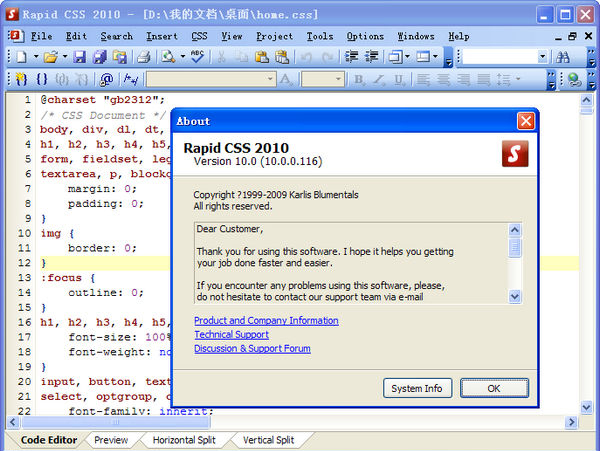Click the panel layout icon

coord(423,57)
